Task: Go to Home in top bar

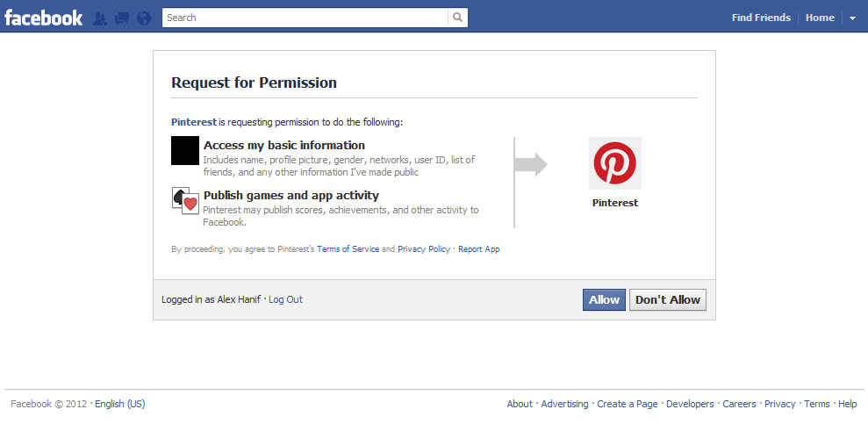Action: click(820, 18)
